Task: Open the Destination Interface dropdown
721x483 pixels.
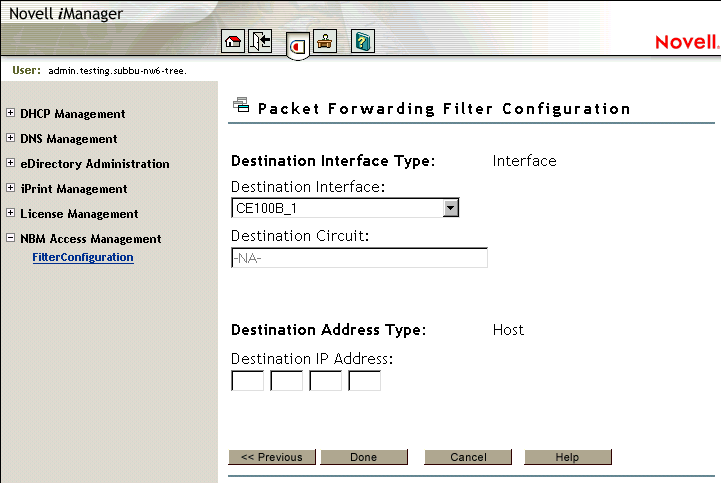Action: 451,208
